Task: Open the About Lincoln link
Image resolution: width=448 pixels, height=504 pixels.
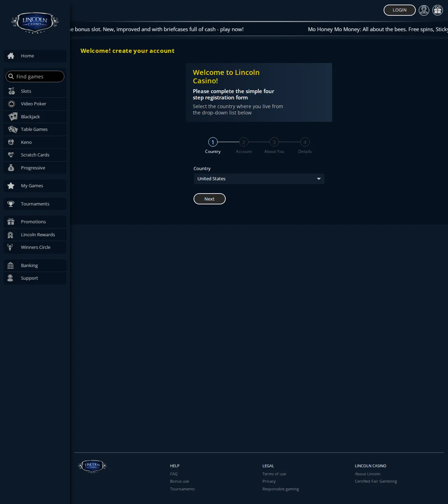Action: coord(367,474)
